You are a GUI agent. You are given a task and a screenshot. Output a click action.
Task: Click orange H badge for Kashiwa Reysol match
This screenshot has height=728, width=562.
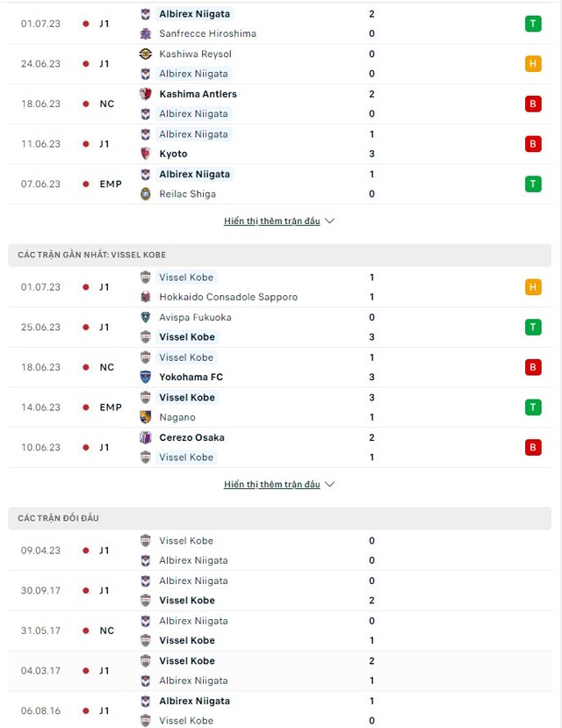click(533, 64)
